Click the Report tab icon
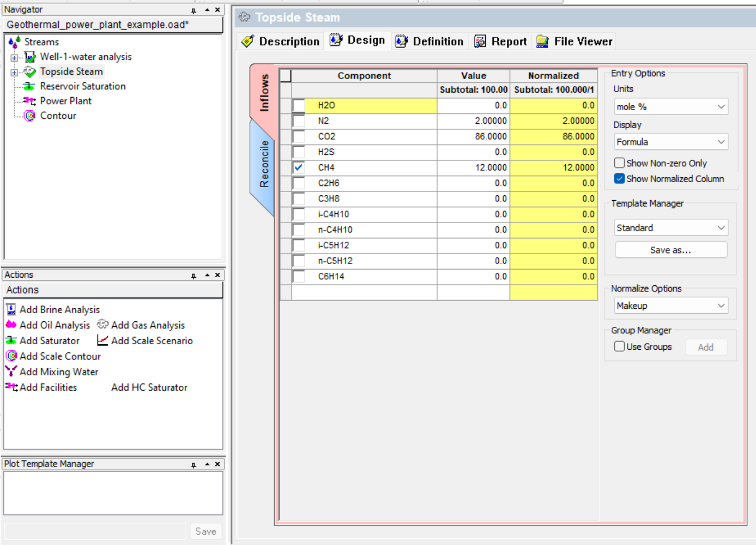Image resolution: width=756 pixels, height=545 pixels. (480, 41)
